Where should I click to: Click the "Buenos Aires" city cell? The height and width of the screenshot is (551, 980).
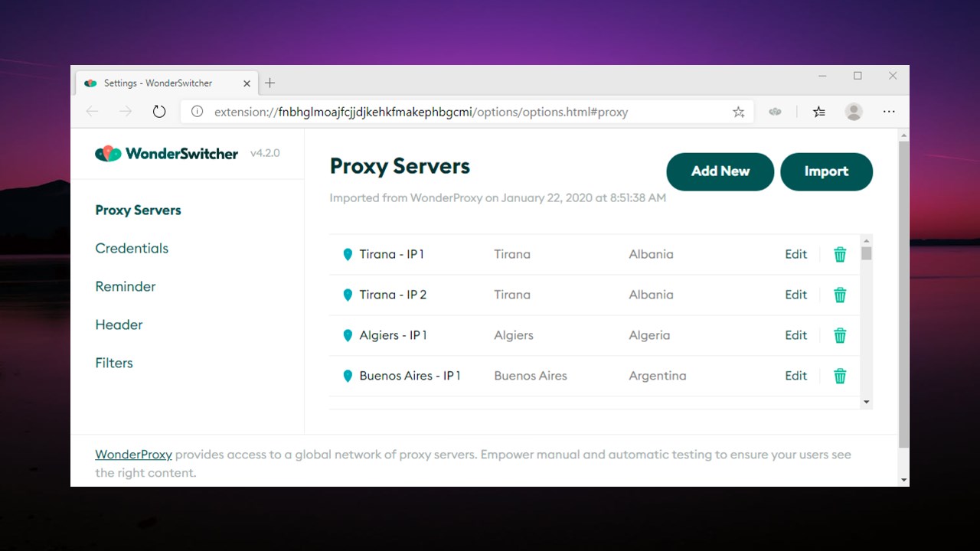pos(531,376)
